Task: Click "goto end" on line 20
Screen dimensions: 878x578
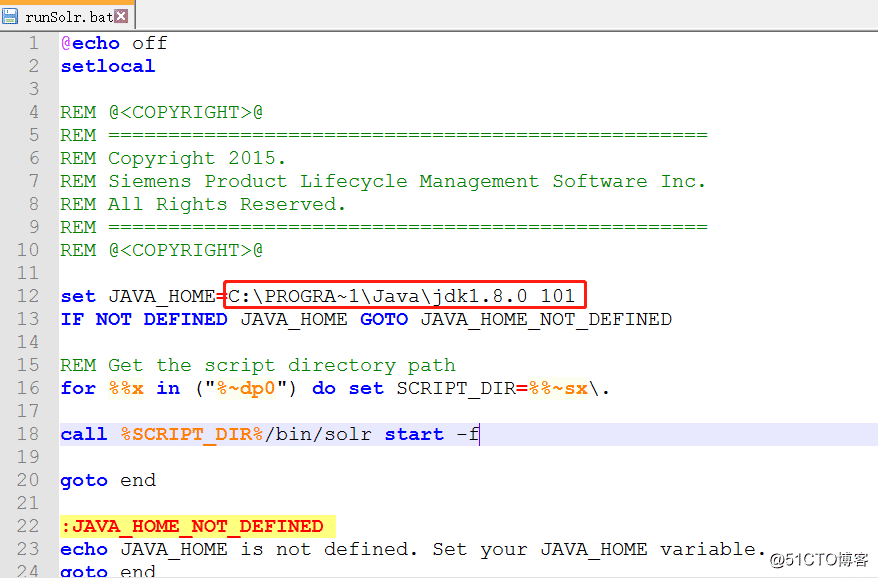Action: [x=108, y=480]
